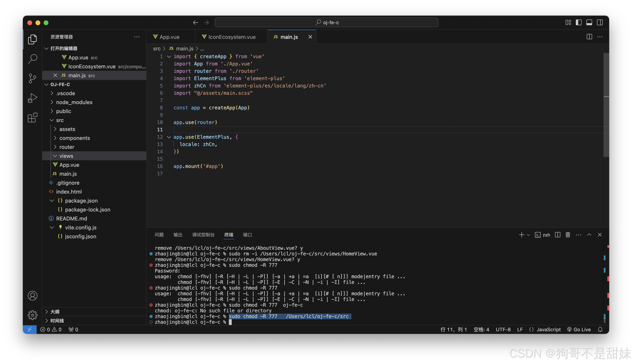Switch to the IconEcosystem.vue tab

coord(232,37)
